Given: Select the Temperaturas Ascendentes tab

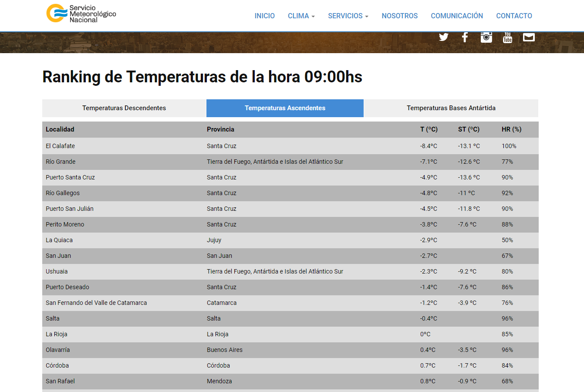Looking at the screenshot, I should tap(285, 108).
